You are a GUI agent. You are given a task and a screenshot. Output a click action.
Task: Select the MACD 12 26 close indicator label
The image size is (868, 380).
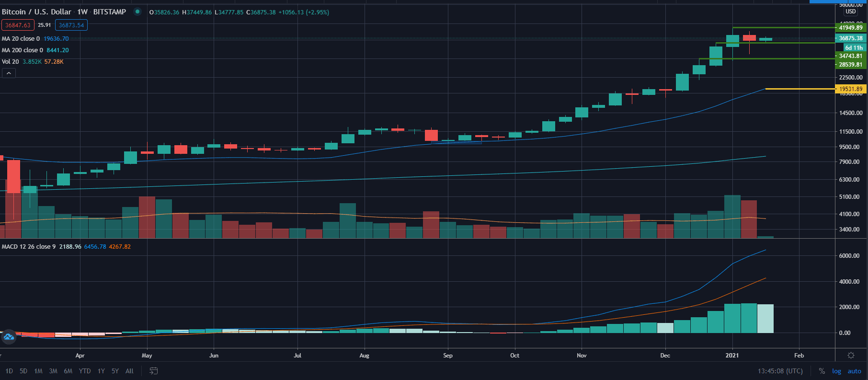coord(29,247)
